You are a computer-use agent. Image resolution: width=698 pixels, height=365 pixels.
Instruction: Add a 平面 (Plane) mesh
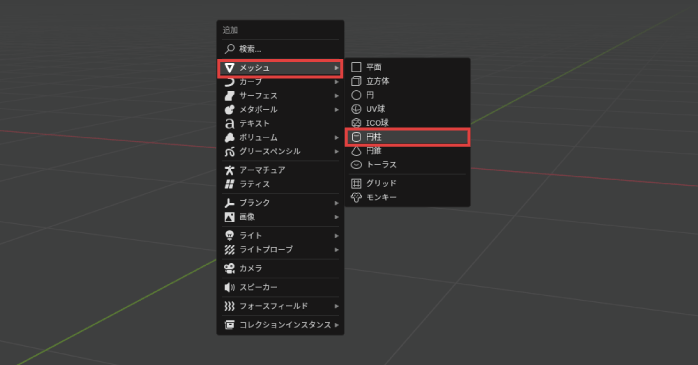click(407, 67)
